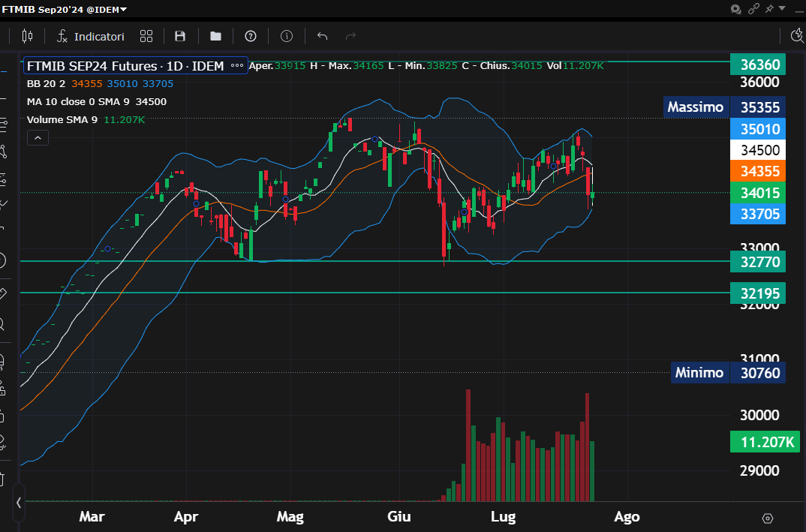Toggle the pin window icon
Image resolution: width=806 pixels, height=532 pixels.
[769, 9]
